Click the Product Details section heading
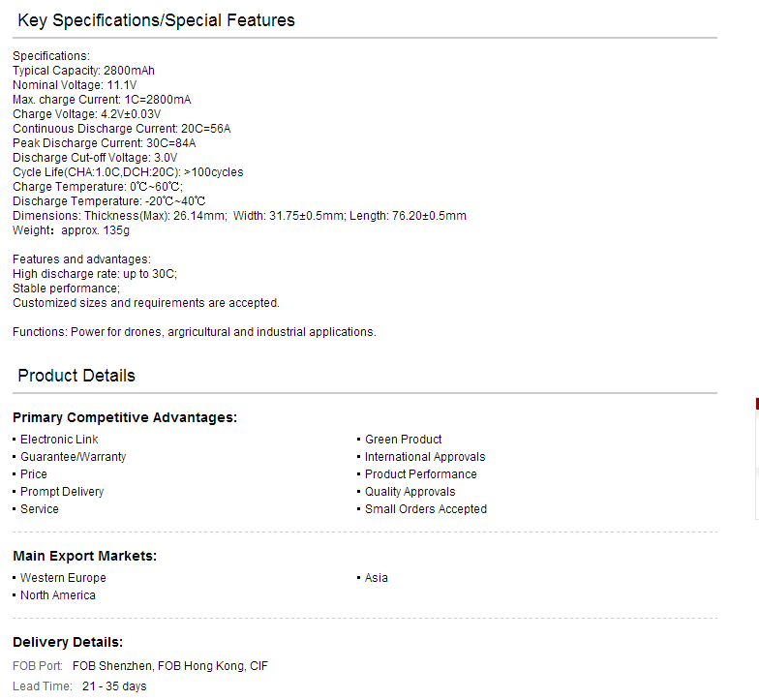Viewport: 759px width, 700px height. tap(76, 376)
